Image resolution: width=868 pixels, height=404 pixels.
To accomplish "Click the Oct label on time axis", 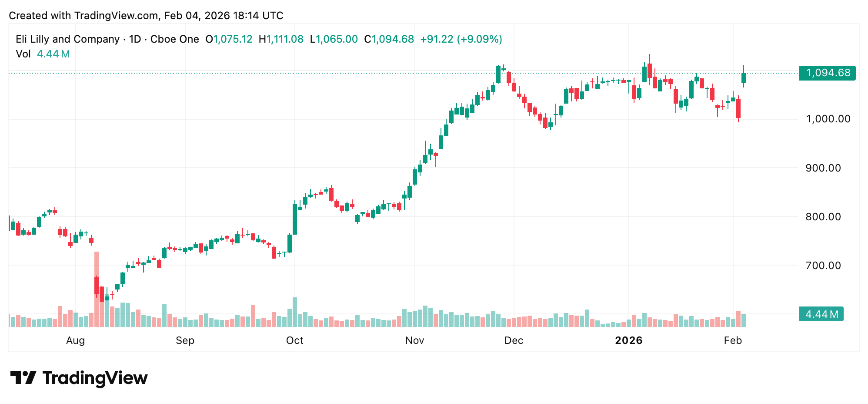I will click(x=294, y=340).
